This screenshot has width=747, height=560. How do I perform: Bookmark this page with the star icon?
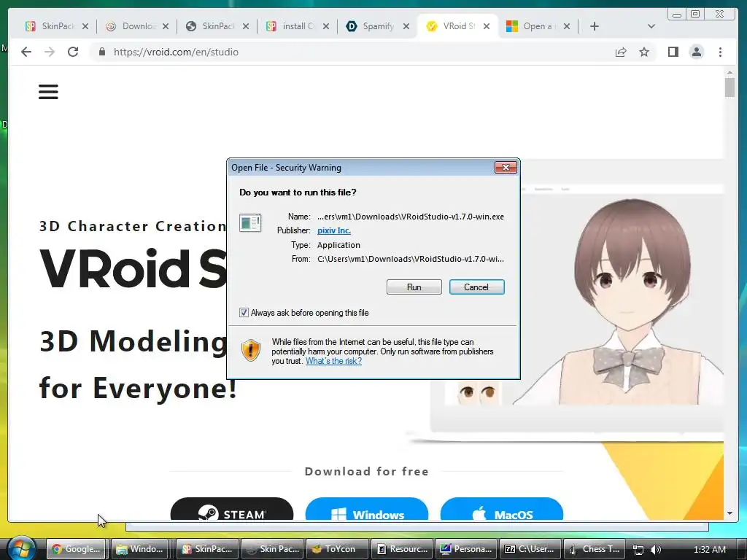(x=644, y=52)
